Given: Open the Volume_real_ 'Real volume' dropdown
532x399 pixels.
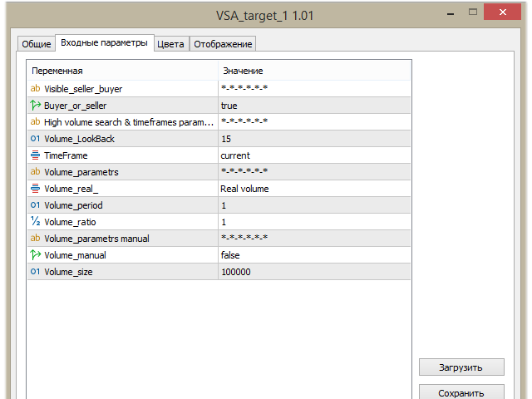Looking at the screenshot, I should click(313, 189).
